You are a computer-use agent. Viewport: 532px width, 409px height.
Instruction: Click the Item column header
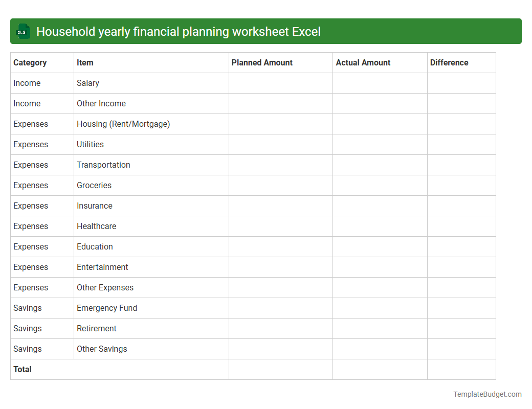pyautogui.click(x=85, y=62)
